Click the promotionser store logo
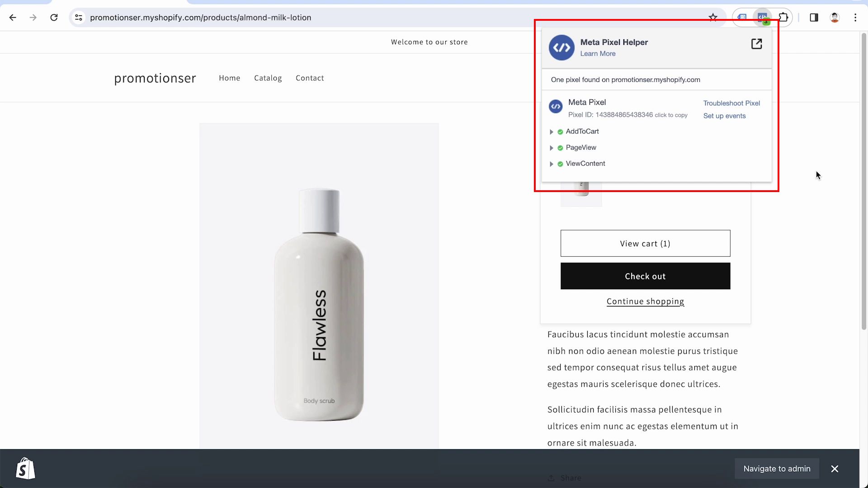868x488 pixels. [155, 78]
